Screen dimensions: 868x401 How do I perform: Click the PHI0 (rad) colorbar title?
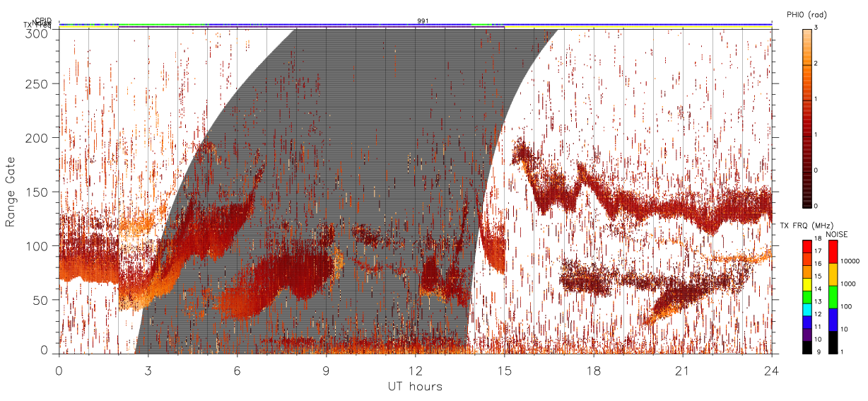[807, 15]
